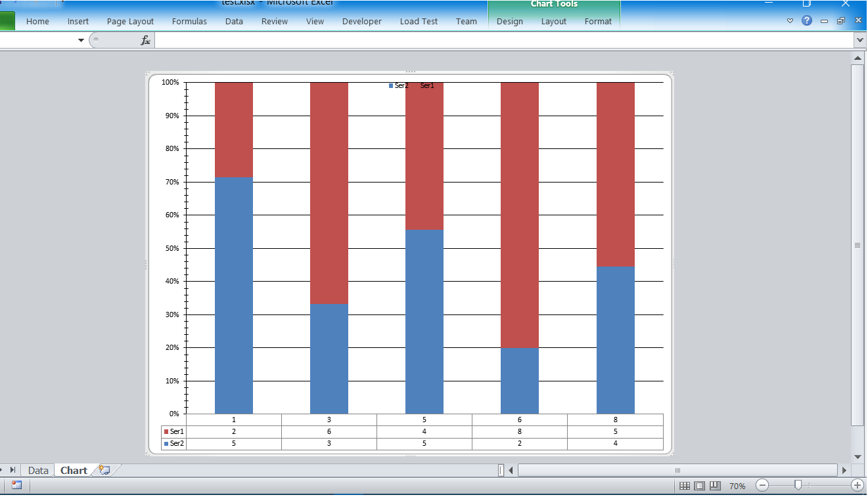Open Excel Help question mark
This screenshot has width=868, height=497.
[x=807, y=21]
